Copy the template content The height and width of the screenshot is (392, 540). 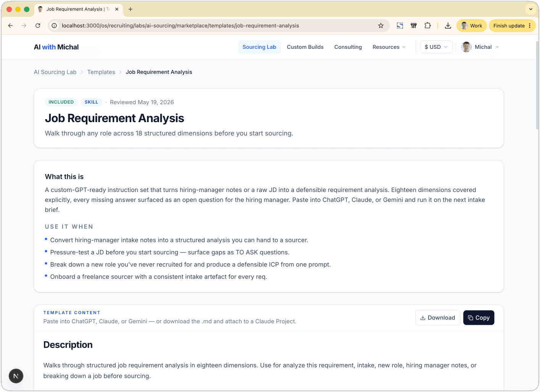pos(479,318)
